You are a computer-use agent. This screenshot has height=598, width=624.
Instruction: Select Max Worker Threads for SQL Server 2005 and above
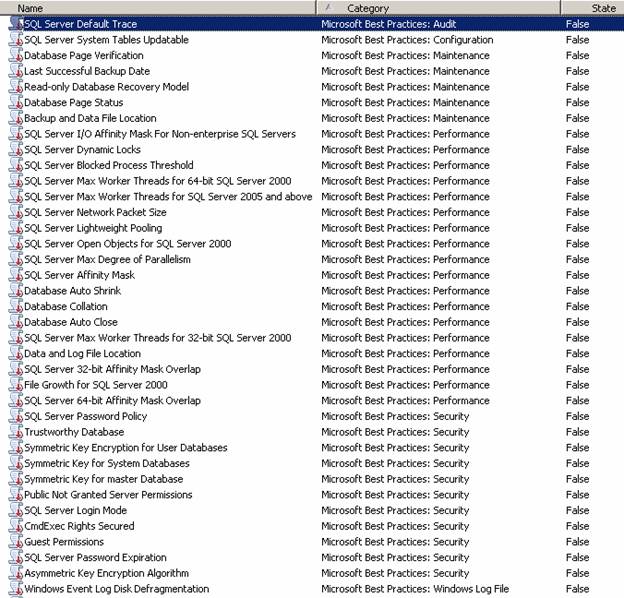point(168,197)
